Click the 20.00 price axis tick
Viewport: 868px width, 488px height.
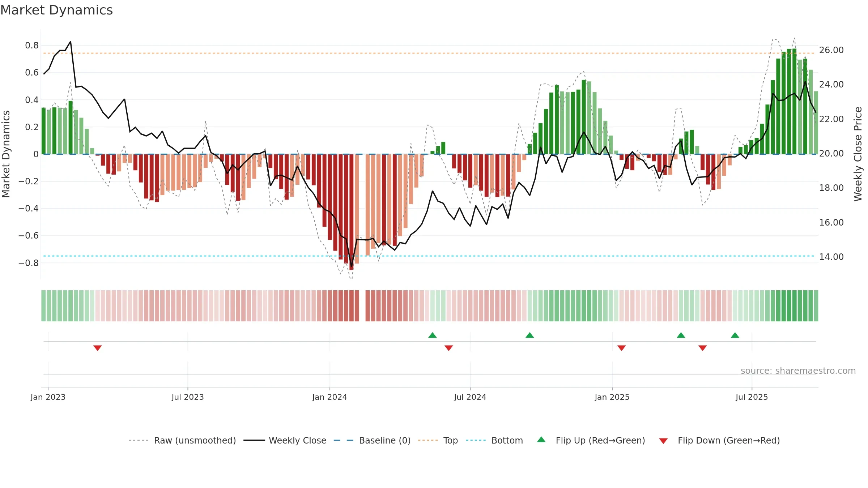point(831,153)
